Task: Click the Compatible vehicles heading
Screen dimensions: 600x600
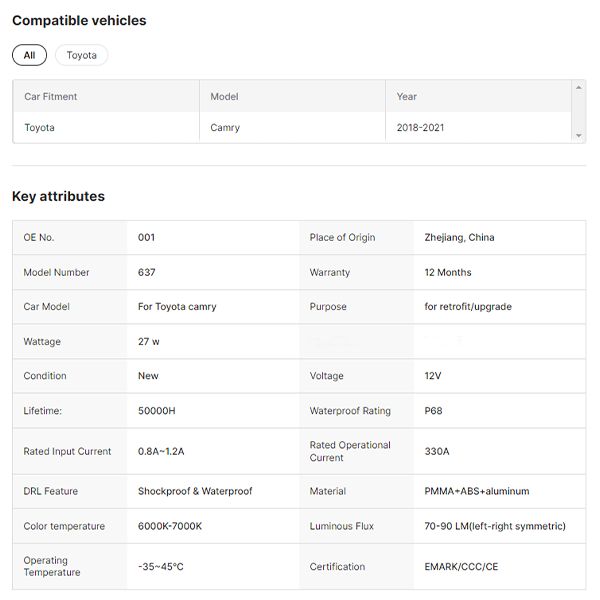Action: 79,20
